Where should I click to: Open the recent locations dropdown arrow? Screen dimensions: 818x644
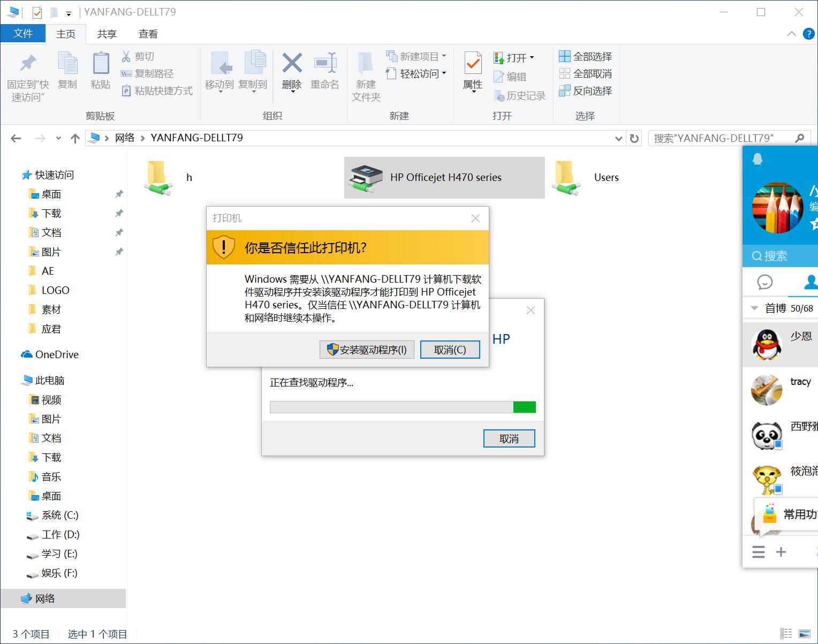58,138
